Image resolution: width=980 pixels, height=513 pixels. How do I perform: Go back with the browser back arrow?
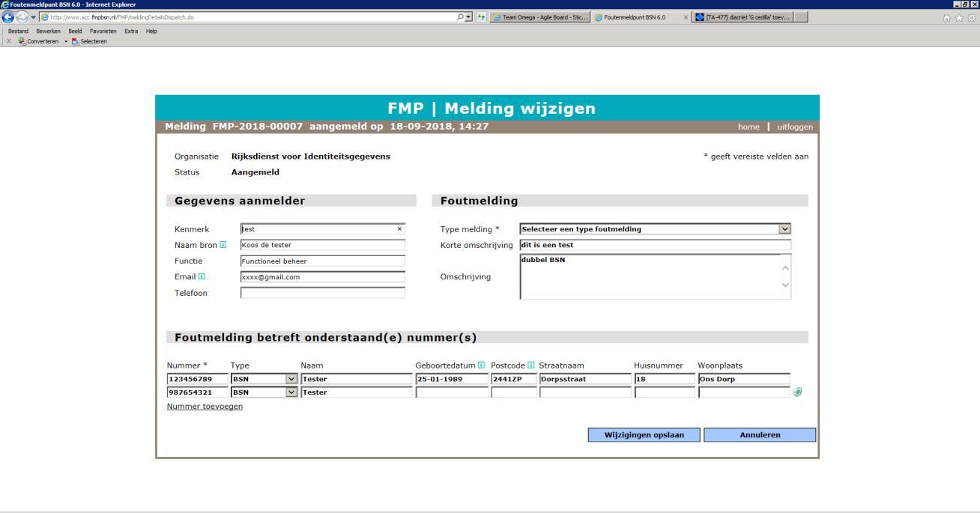(x=7, y=17)
